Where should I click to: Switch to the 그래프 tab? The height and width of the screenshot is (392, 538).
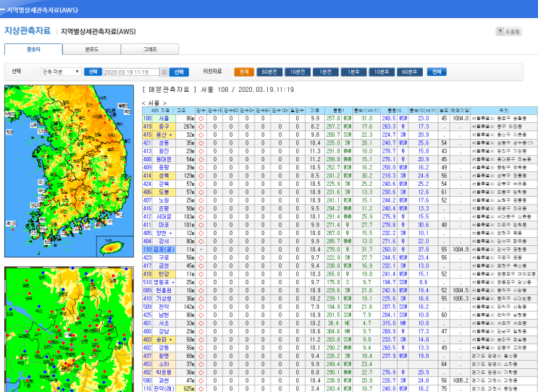pyautogui.click(x=150, y=49)
